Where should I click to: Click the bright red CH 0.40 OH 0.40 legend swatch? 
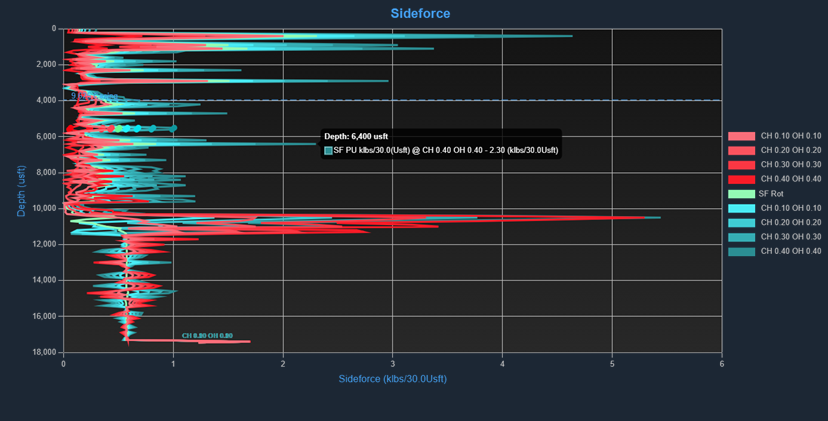tap(741, 179)
